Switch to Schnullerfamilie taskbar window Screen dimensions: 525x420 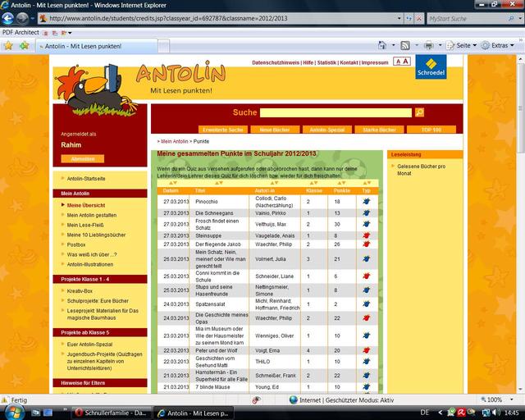pos(112,413)
